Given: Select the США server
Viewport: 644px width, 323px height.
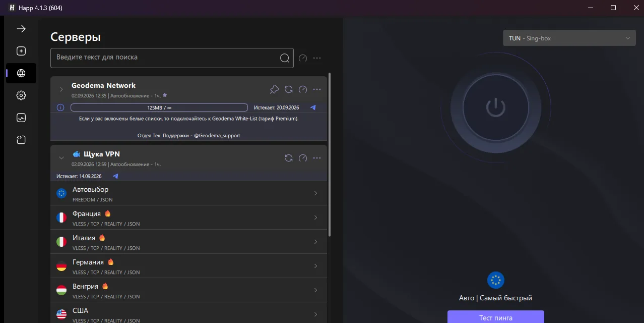Looking at the screenshot, I should [x=189, y=313].
